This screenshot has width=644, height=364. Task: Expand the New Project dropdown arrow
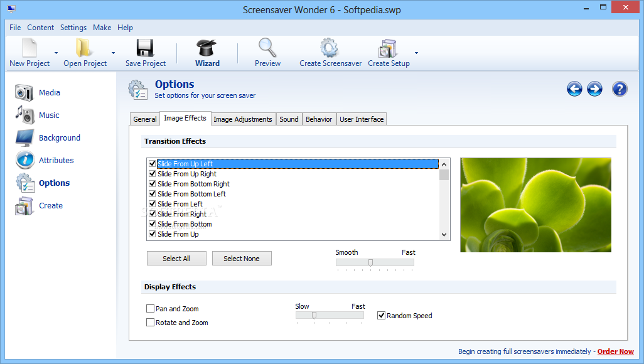pos(56,53)
